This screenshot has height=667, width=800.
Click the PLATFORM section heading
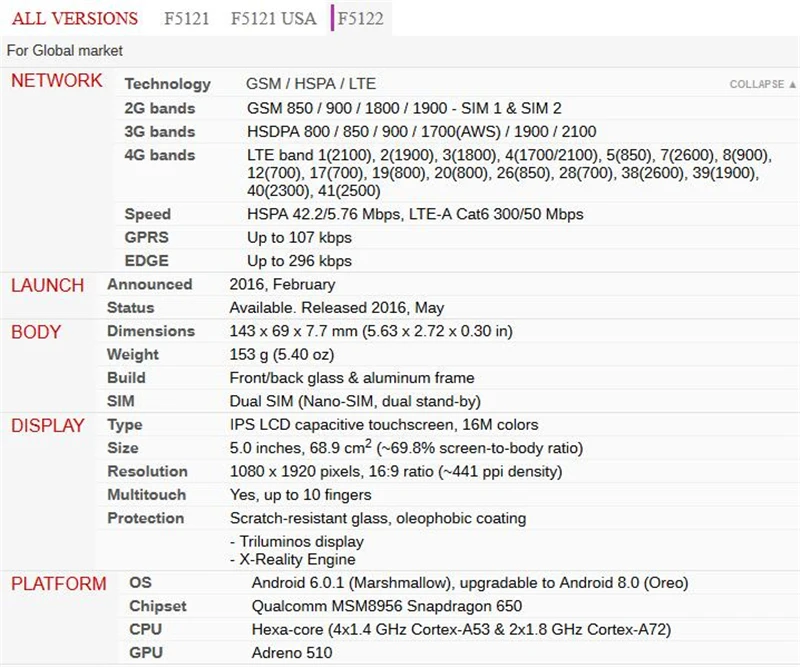coord(59,584)
